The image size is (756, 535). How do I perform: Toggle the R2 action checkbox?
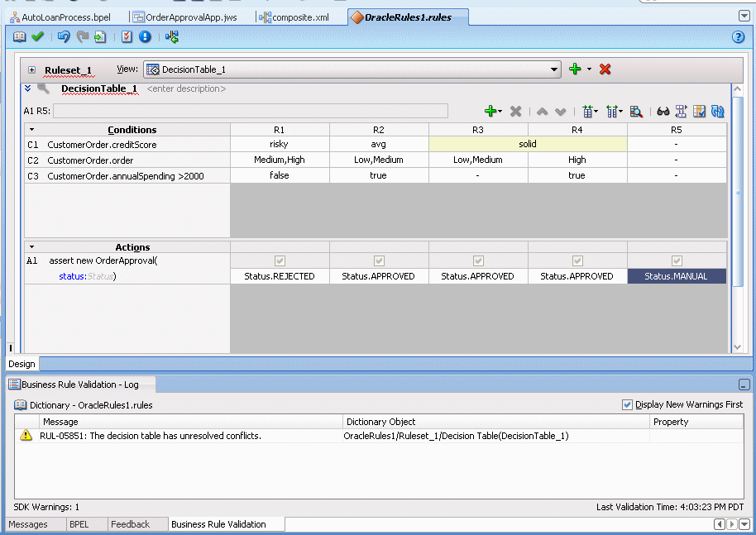tap(379, 260)
